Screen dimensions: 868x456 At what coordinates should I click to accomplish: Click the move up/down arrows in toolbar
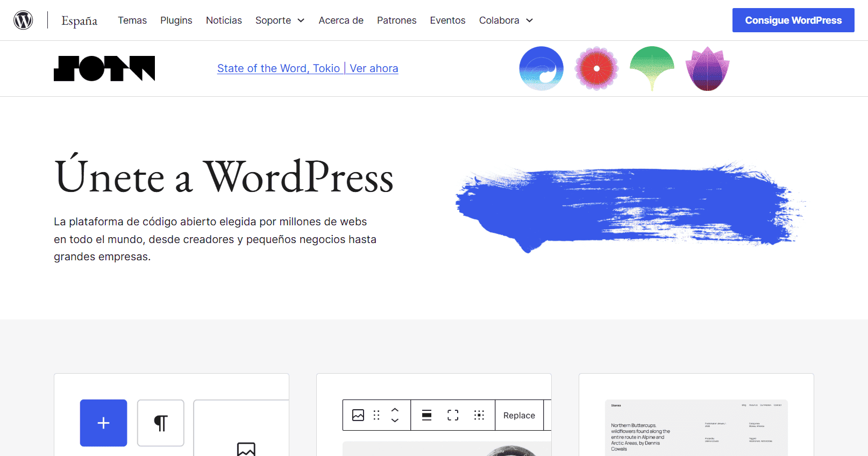(x=395, y=415)
